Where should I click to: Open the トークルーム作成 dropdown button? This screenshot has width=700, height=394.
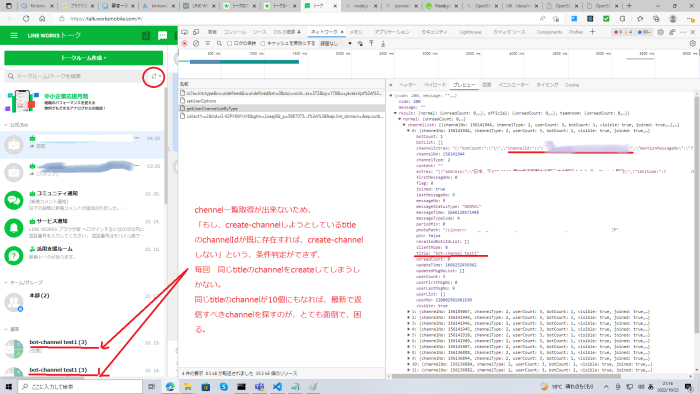point(83,58)
